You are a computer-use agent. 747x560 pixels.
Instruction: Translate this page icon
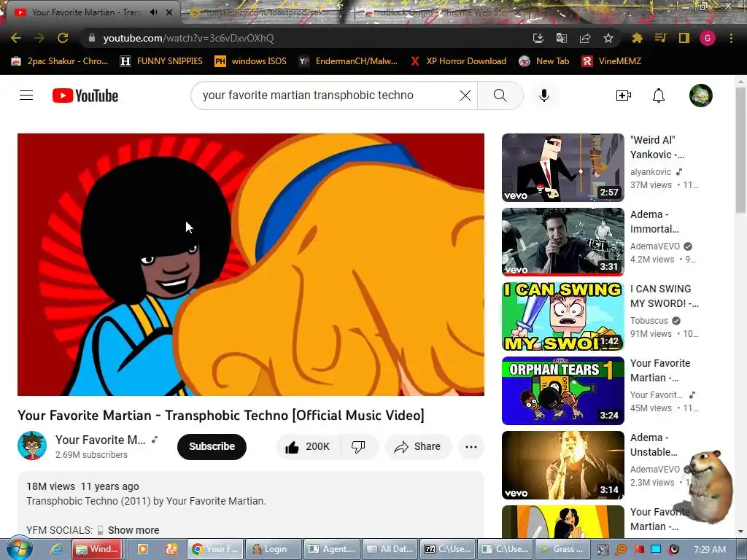(561, 38)
